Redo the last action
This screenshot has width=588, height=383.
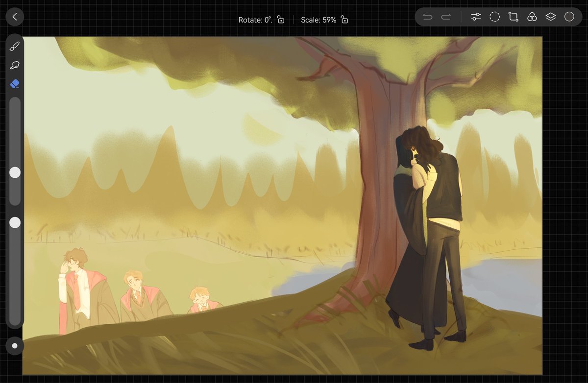coord(446,17)
